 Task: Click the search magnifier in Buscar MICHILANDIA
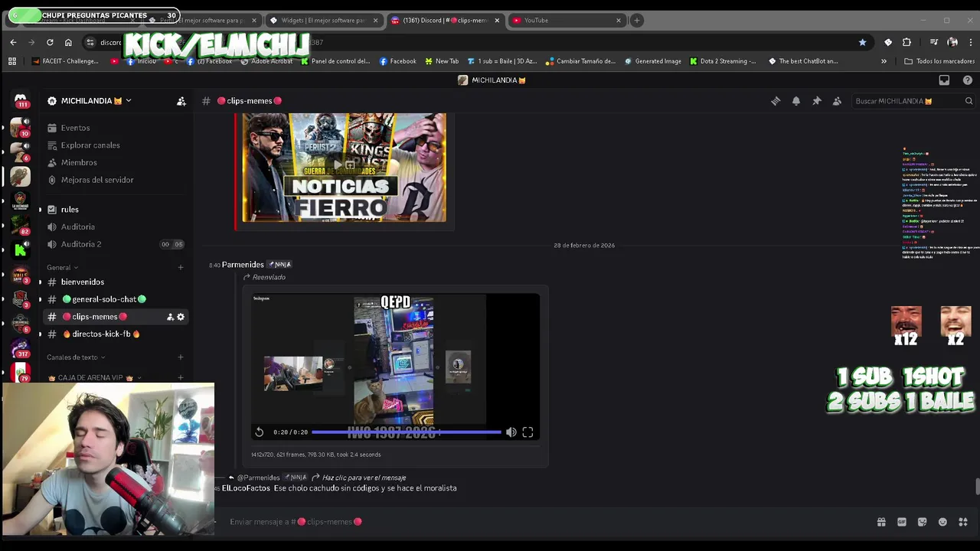(x=969, y=101)
